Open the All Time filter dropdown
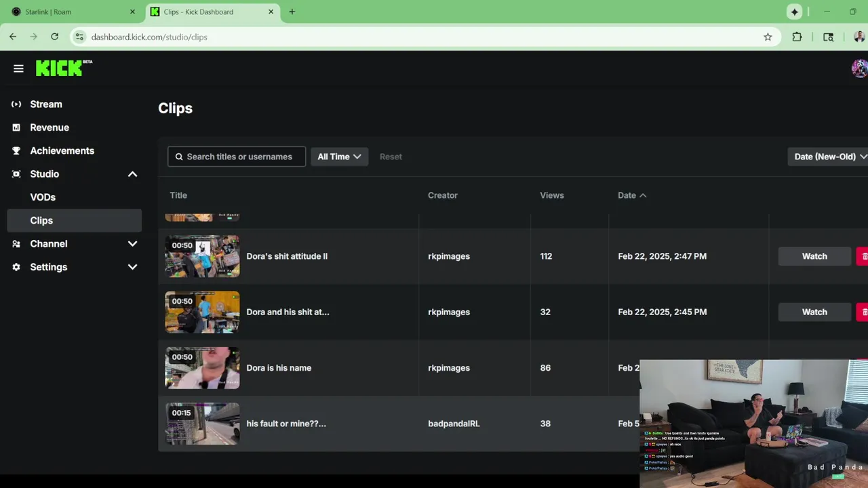Screen dimensions: 868x488 tap(339, 157)
